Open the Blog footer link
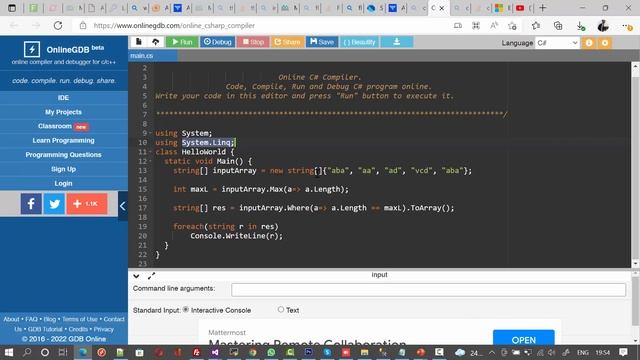This screenshot has height=360, width=640. [x=49, y=319]
